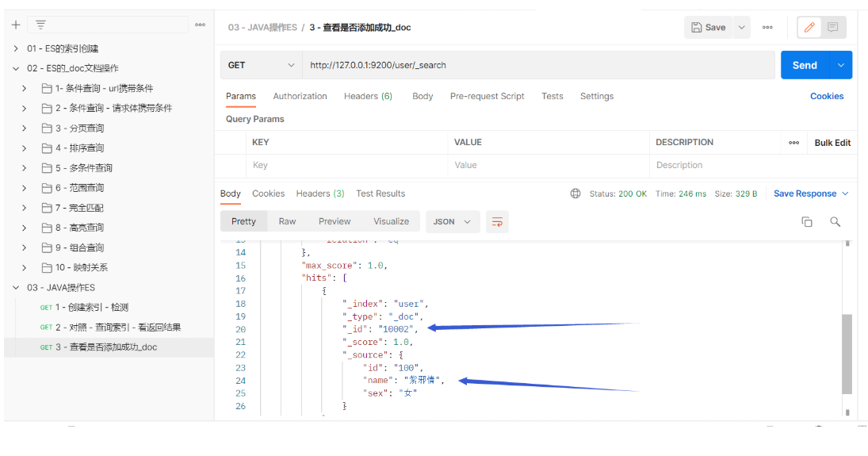The width and height of the screenshot is (868, 456).
Task: Click Bulk Edit
Action: coord(832,143)
